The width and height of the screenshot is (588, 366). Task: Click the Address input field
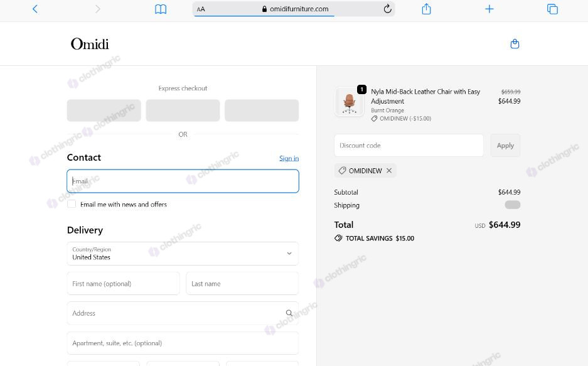point(183,313)
